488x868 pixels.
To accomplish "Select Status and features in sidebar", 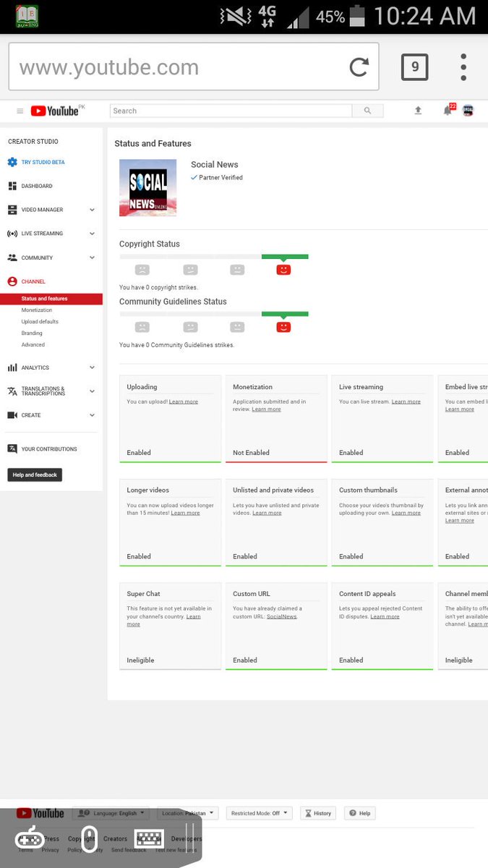I will click(51, 299).
